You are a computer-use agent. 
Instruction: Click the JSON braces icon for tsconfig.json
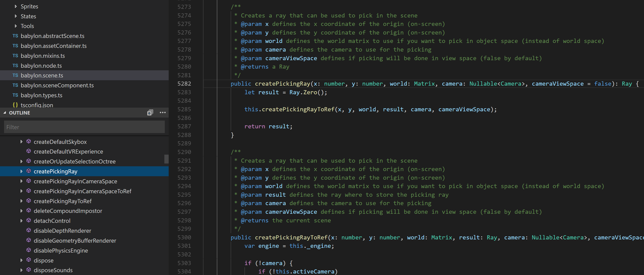(15, 105)
